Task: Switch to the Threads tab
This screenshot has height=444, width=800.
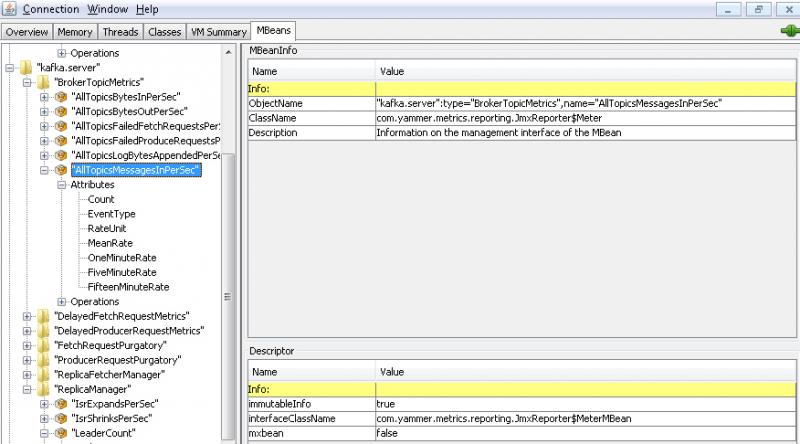Action: pyautogui.click(x=120, y=32)
